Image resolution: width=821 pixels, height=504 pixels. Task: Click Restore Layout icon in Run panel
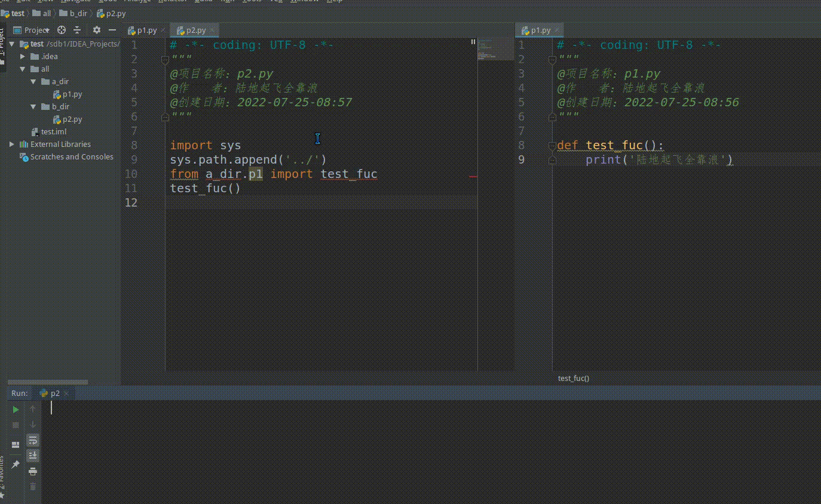click(x=16, y=445)
